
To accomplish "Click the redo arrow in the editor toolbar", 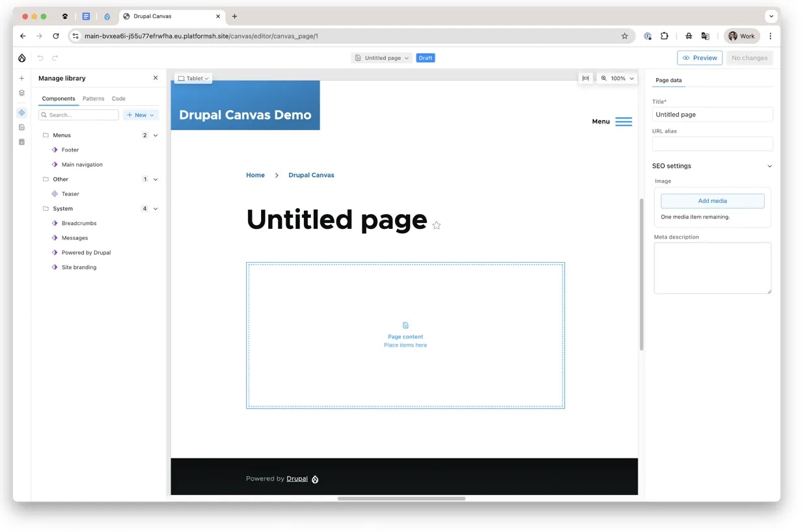I will tap(55, 58).
